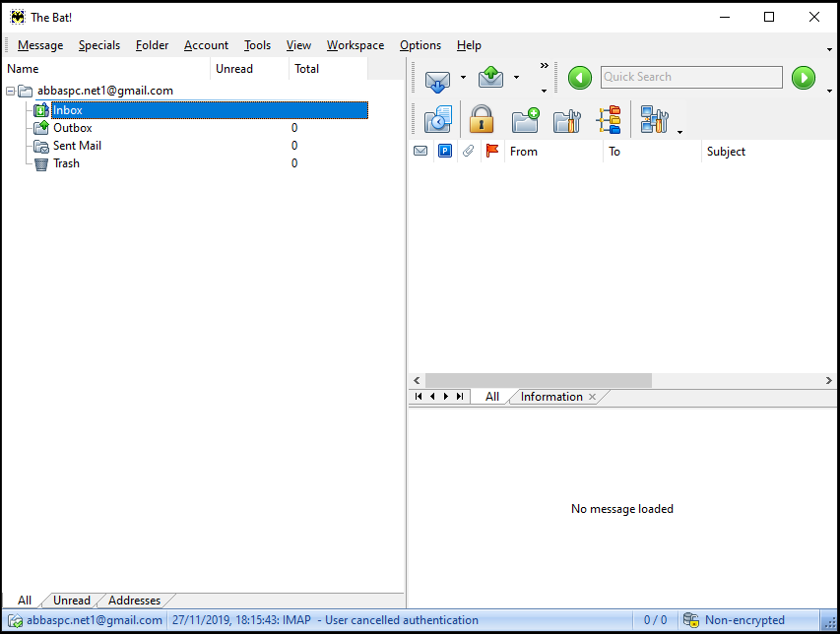The height and width of the screenshot is (634, 840).
Task: Open the Message menu
Action: [x=40, y=45]
